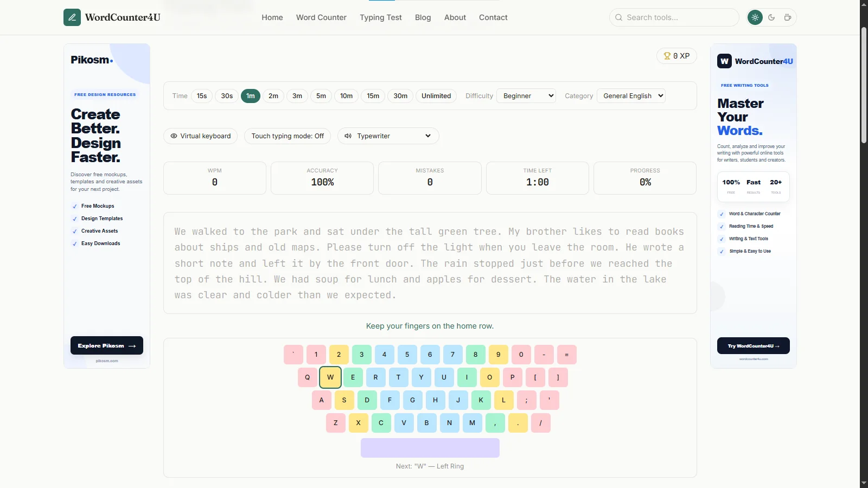The height and width of the screenshot is (488, 868).
Task: Switch to light theme sun icon
Action: pyautogui.click(x=755, y=17)
